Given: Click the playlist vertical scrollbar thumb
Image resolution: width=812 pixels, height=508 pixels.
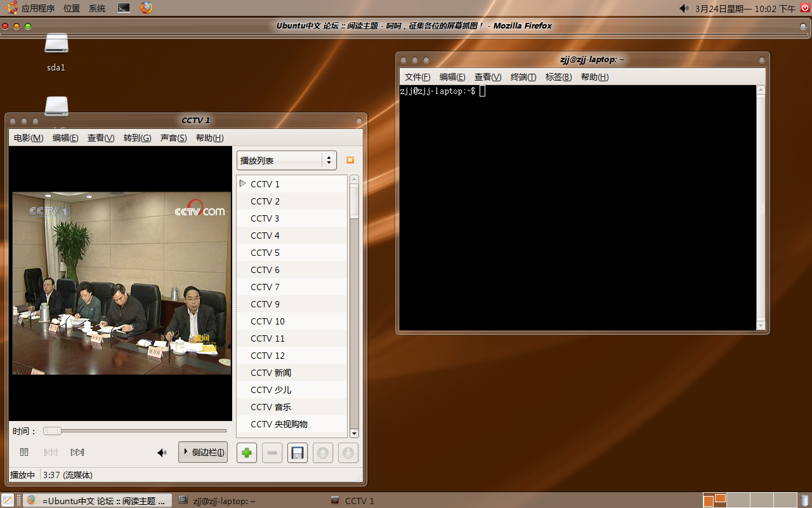Looking at the screenshot, I should 354,201.
